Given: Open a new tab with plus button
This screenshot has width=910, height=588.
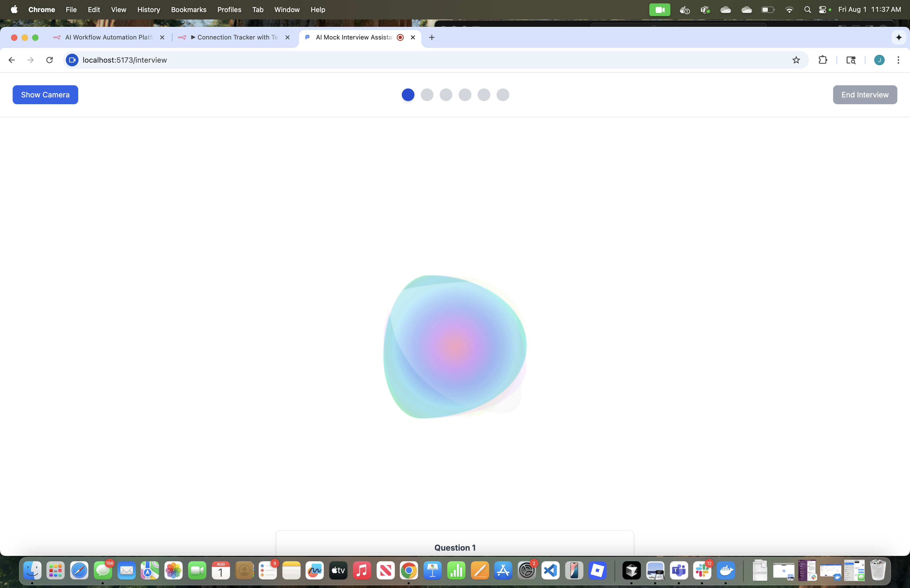Looking at the screenshot, I should (432, 37).
